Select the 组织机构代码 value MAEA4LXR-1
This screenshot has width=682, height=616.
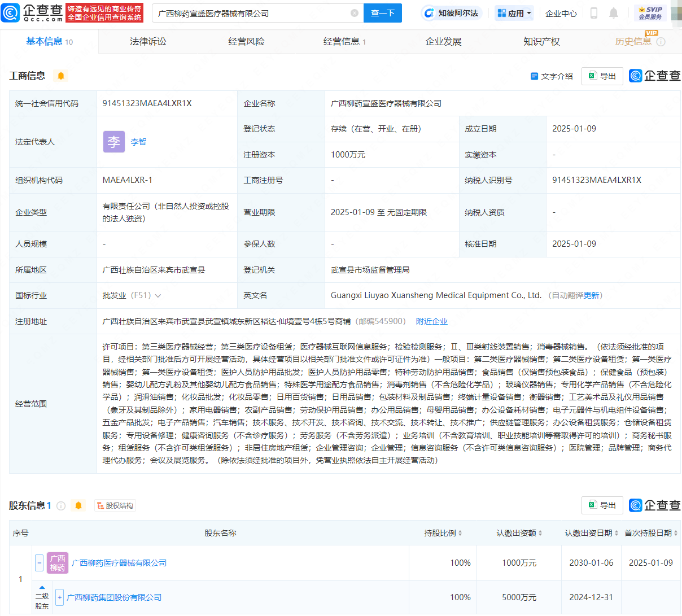(x=128, y=180)
